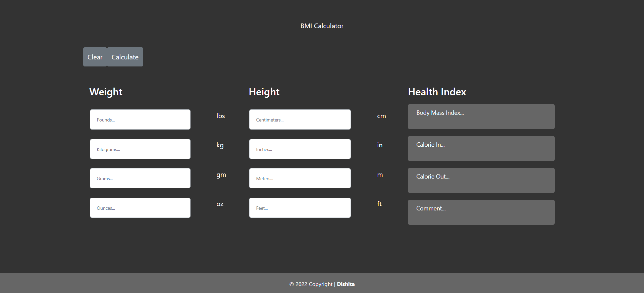
Task: Focus the Inches height input field
Action: pyautogui.click(x=300, y=149)
